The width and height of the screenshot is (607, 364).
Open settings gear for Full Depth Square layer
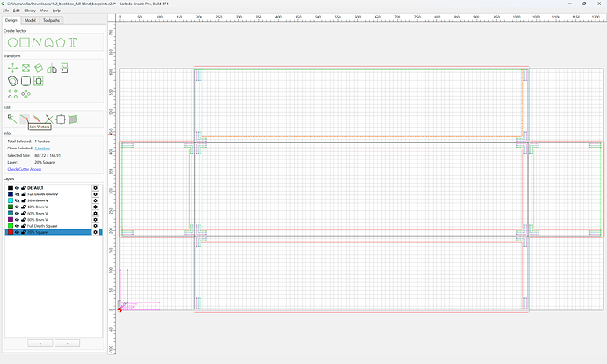click(95, 226)
